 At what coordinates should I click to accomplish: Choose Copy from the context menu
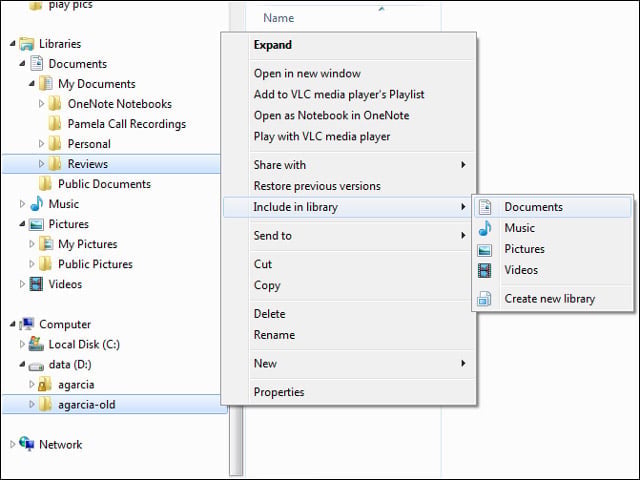pos(349,285)
